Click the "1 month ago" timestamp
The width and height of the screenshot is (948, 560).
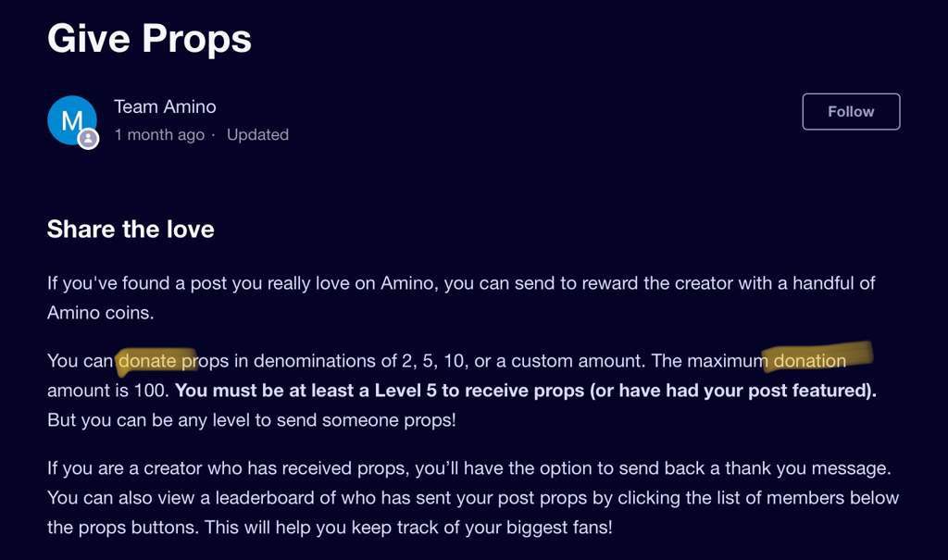click(159, 134)
